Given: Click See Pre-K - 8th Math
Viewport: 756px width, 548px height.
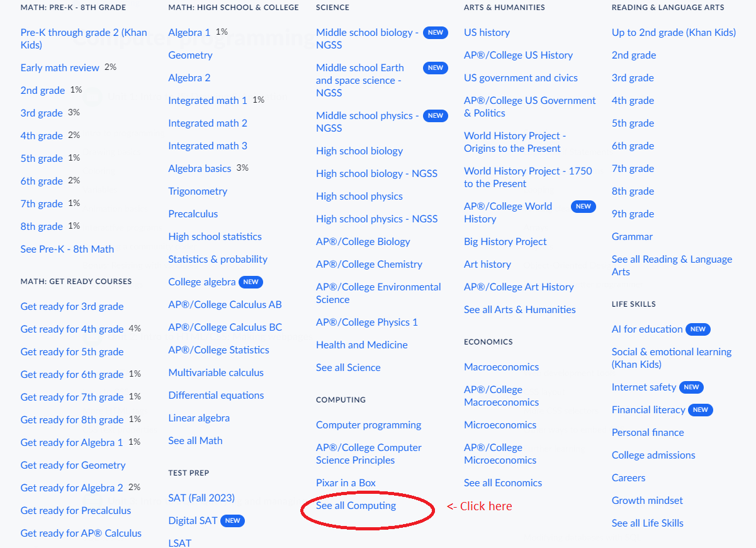Looking at the screenshot, I should [67, 249].
